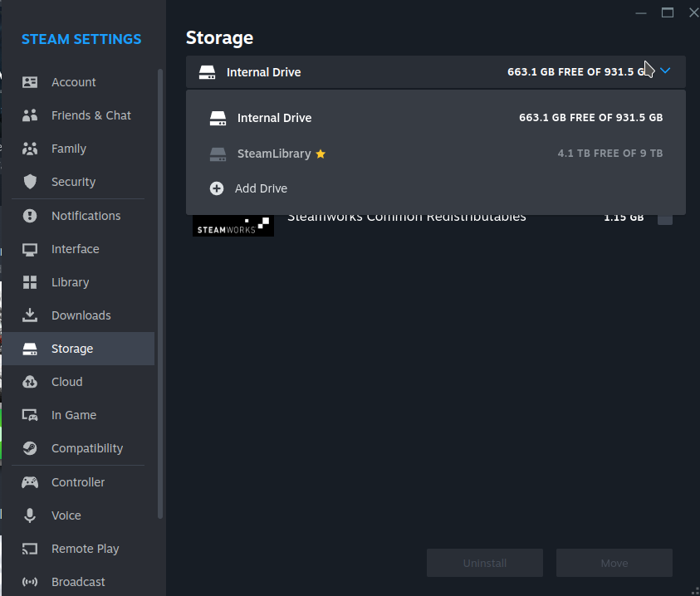Click the Friends & Chat people icon

coord(30,115)
